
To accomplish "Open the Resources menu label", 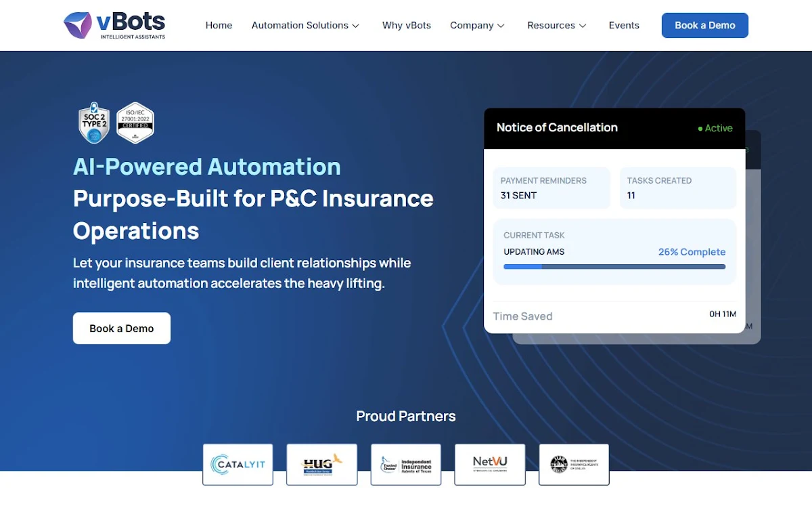I will 551,25.
